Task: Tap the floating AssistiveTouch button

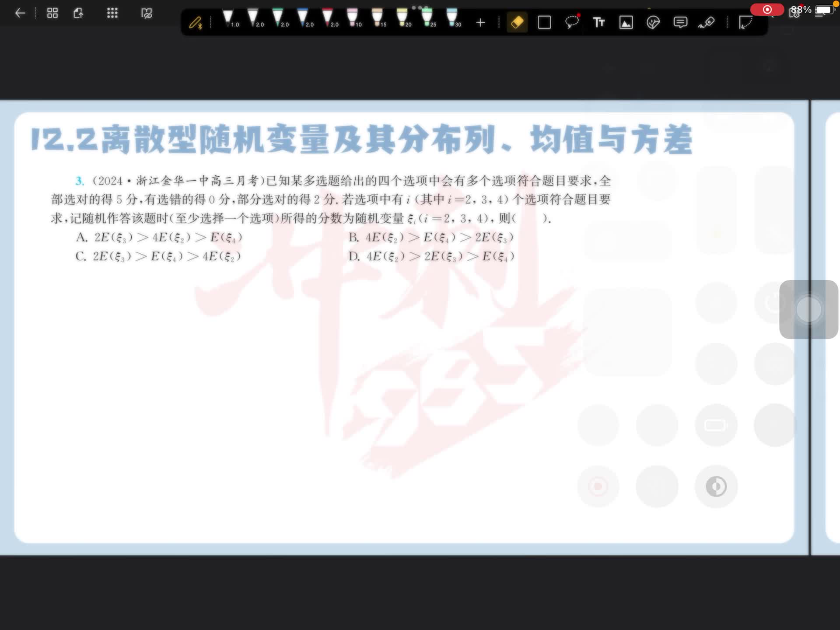Action: (x=808, y=309)
